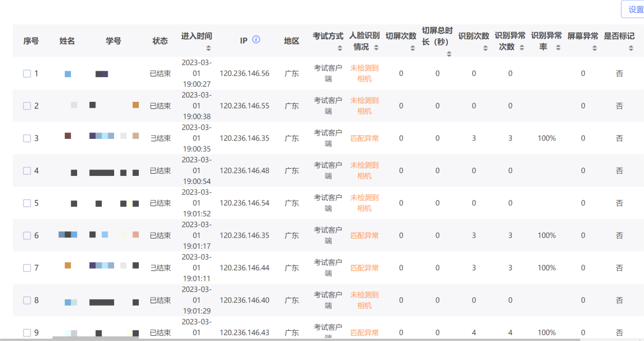Click the 姓名 column header

pos(67,41)
